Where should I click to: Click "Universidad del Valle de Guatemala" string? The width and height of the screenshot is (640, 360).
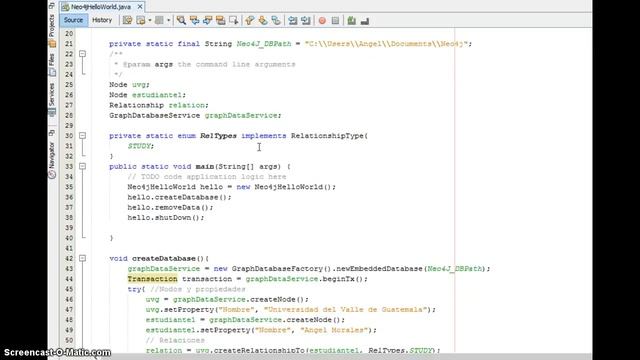point(345,309)
